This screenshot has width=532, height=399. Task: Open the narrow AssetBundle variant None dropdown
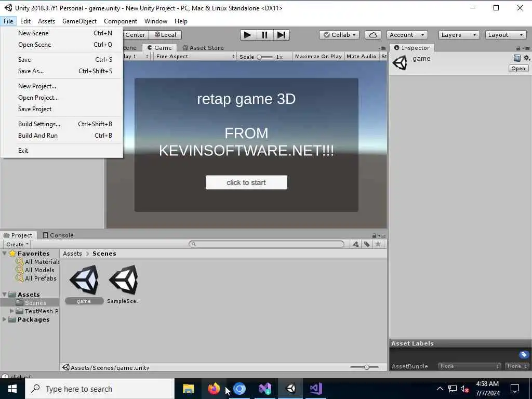[517, 366]
